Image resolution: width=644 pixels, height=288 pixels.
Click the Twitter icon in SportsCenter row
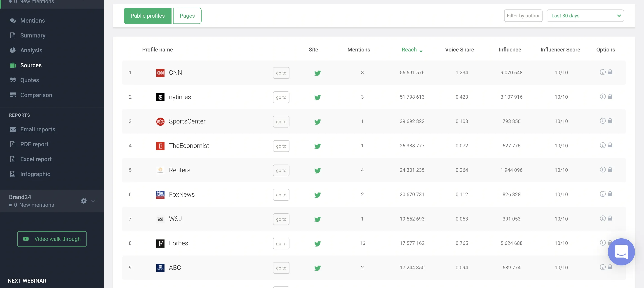[x=317, y=122]
